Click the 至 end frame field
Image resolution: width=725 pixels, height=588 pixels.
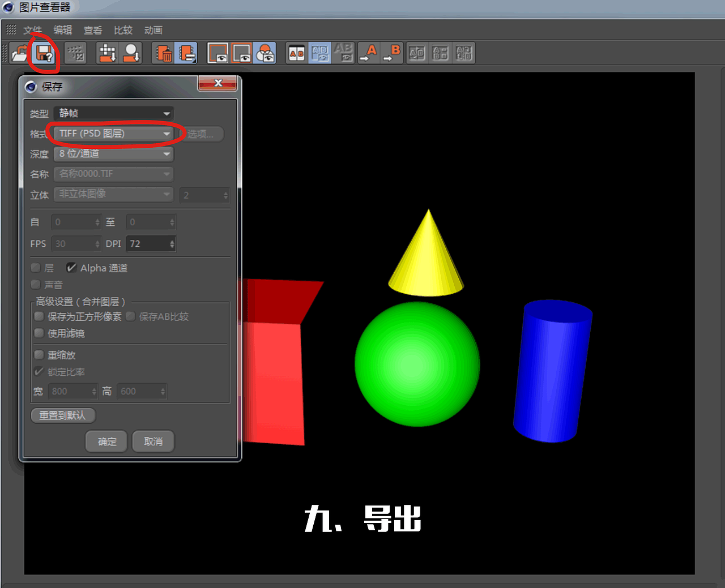(x=151, y=222)
